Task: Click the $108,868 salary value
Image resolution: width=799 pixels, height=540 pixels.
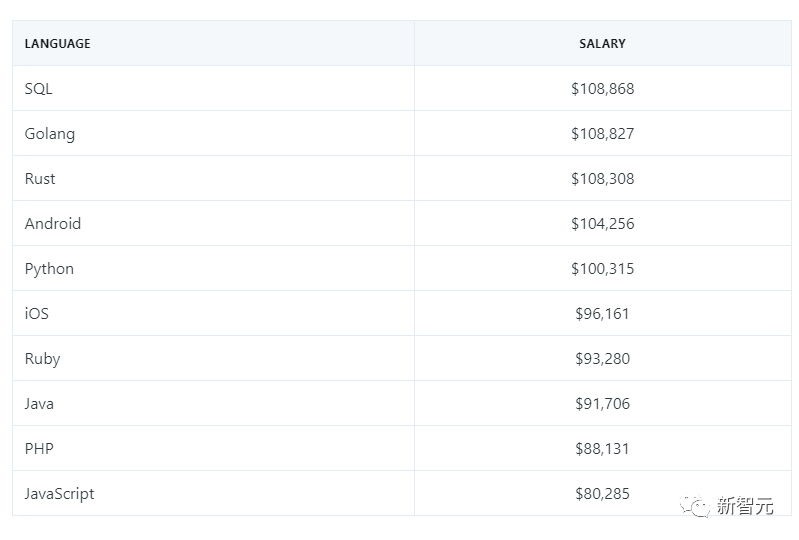Action: pos(602,89)
